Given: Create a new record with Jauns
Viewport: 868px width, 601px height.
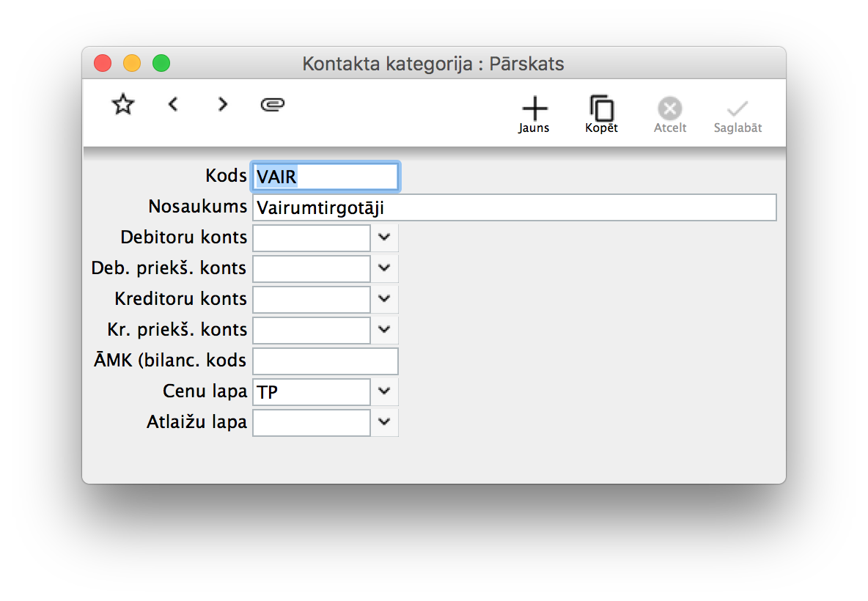Looking at the screenshot, I should [534, 114].
